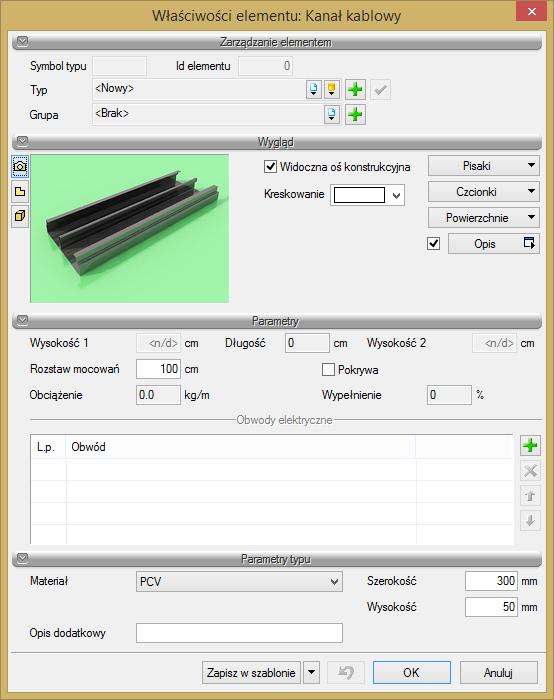
Task: Click the undo arrow button at bottom
Action: pyautogui.click(x=346, y=672)
